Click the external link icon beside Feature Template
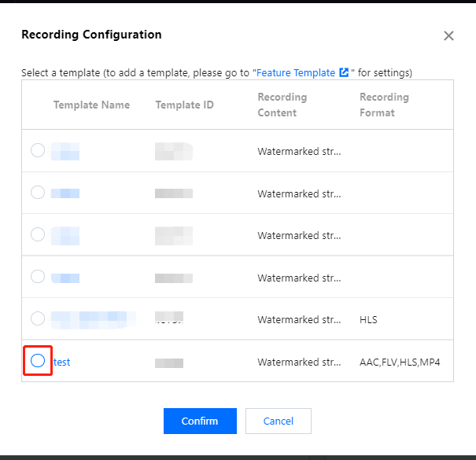 tap(344, 72)
